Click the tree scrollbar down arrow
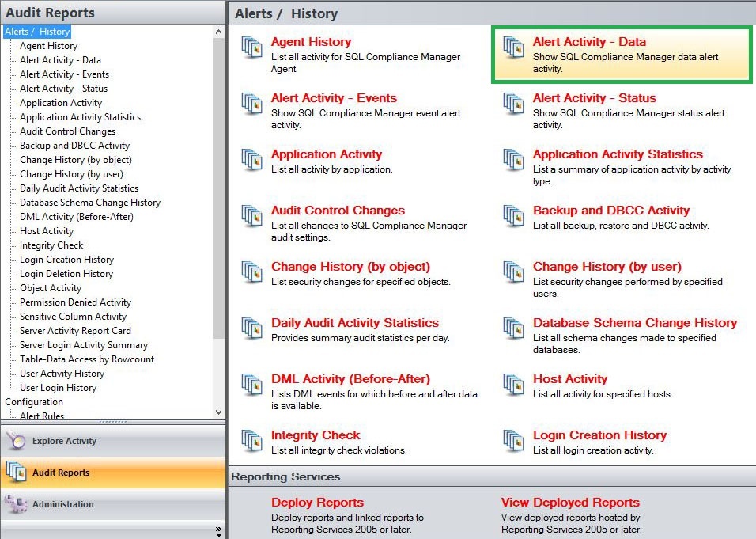Viewport: 756px width, 539px height. click(x=218, y=412)
